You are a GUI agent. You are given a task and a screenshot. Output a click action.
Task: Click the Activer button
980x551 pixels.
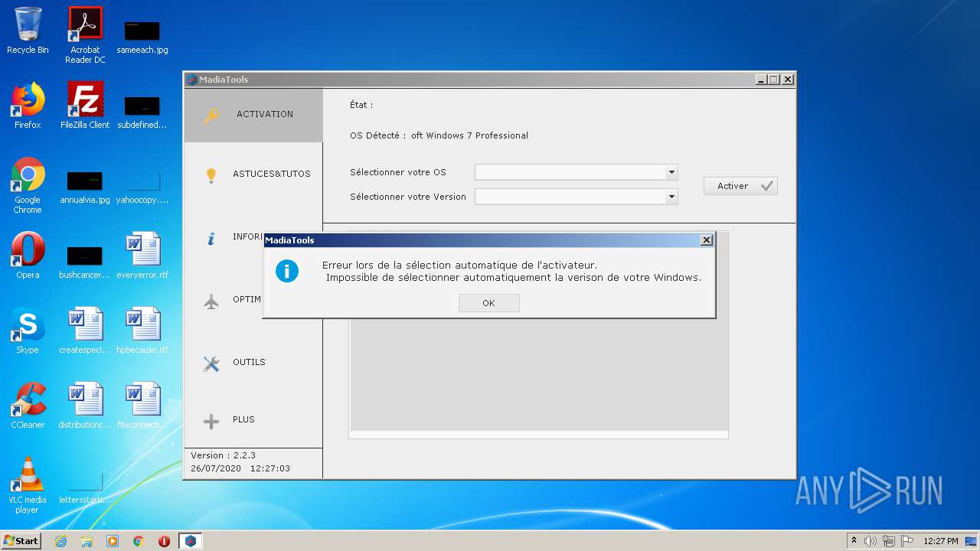740,186
